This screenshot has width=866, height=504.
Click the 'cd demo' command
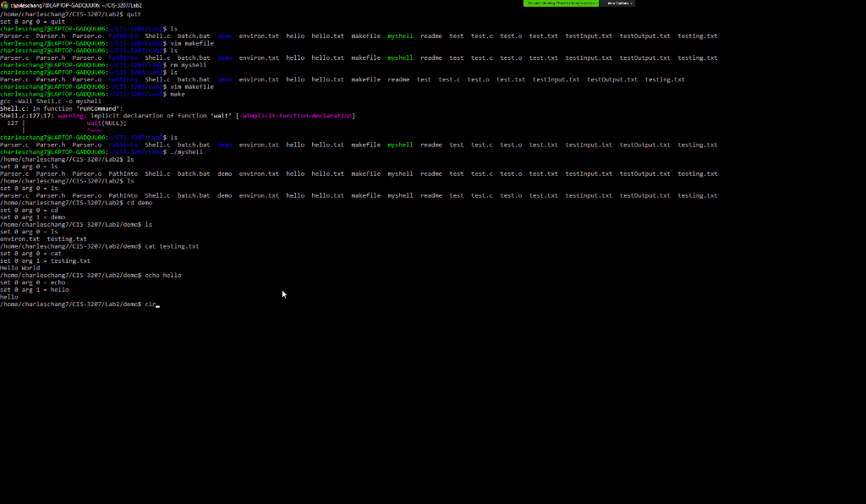[140, 203]
